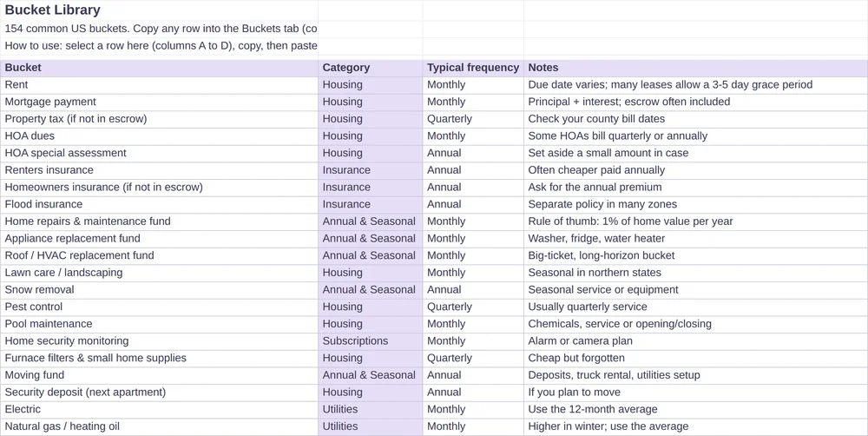Click note 'Some HOAs bill quarterly or annually'
The width and height of the screenshot is (868, 436).
696,136
